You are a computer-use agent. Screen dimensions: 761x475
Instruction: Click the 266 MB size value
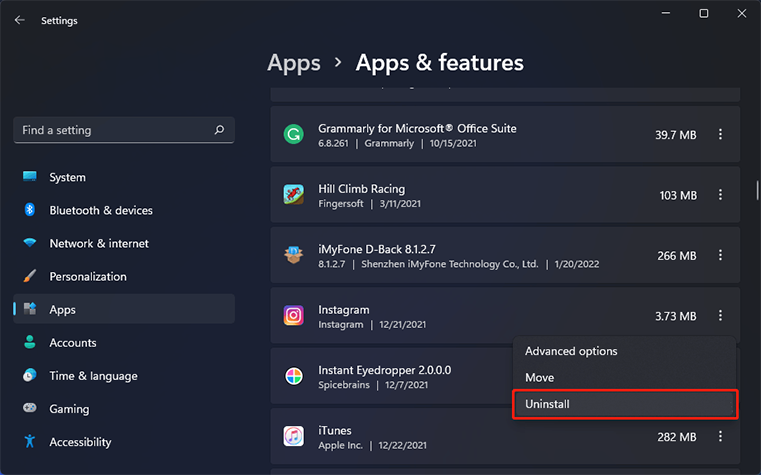coord(677,256)
